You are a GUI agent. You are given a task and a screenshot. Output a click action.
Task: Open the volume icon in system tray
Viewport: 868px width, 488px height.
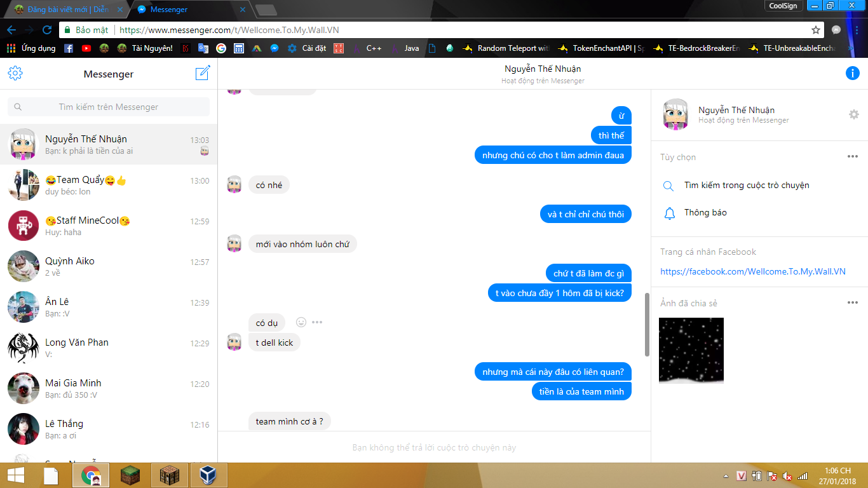click(787, 476)
